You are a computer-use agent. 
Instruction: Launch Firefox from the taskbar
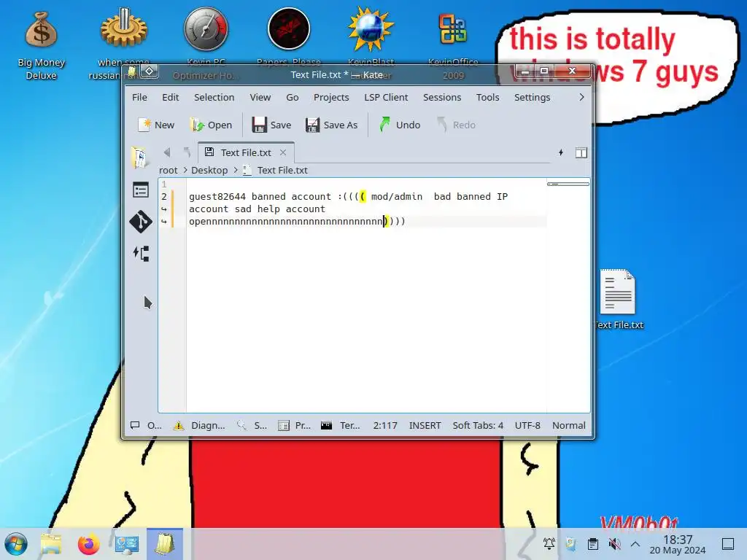tap(88, 544)
